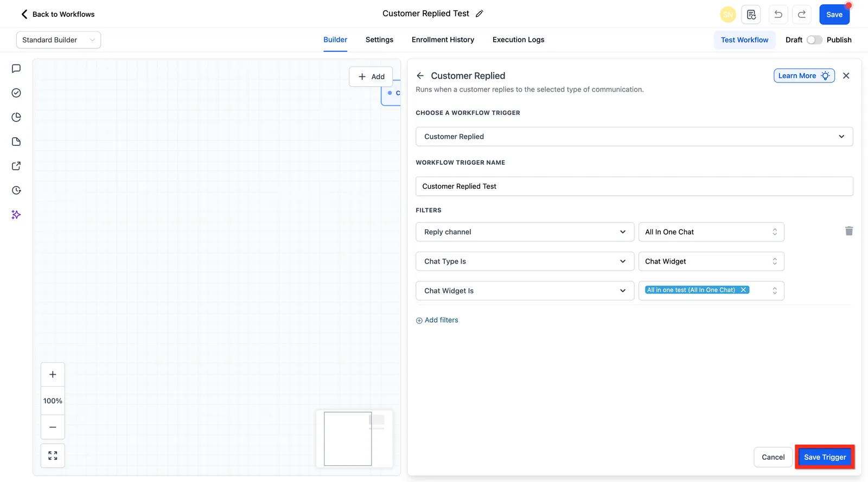
Task: Click the Workflow Trigger Name input field
Action: (634, 187)
